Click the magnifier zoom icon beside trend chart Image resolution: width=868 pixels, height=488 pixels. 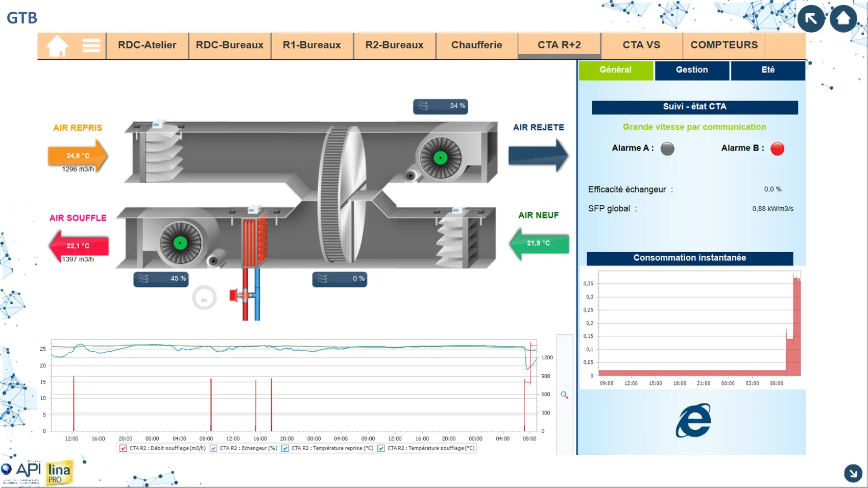tap(564, 395)
